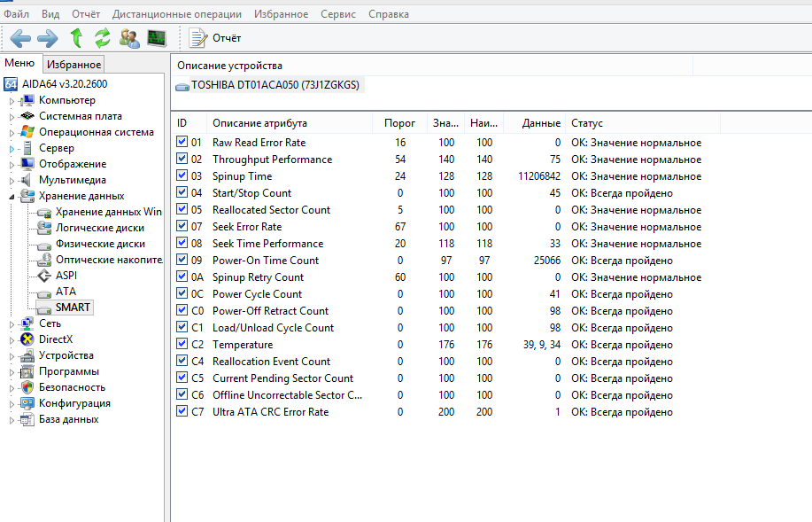Open the users management toolbar icon
This screenshot has width=812, height=522.
[x=129, y=38]
